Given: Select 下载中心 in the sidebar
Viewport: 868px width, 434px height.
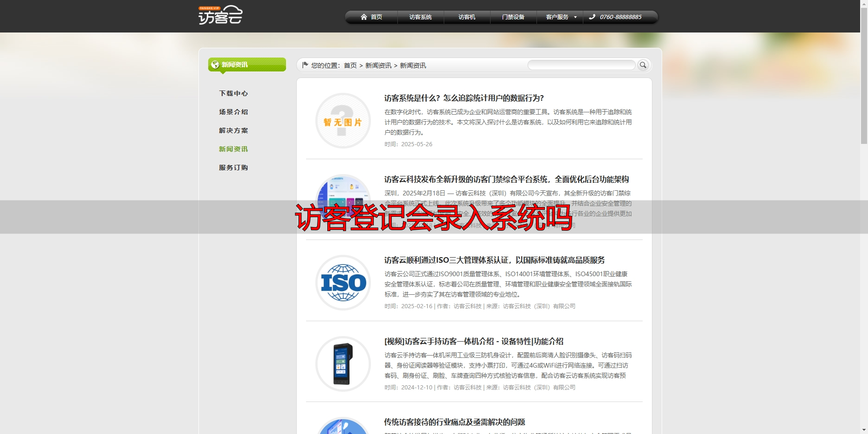Looking at the screenshot, I should 234,93.
